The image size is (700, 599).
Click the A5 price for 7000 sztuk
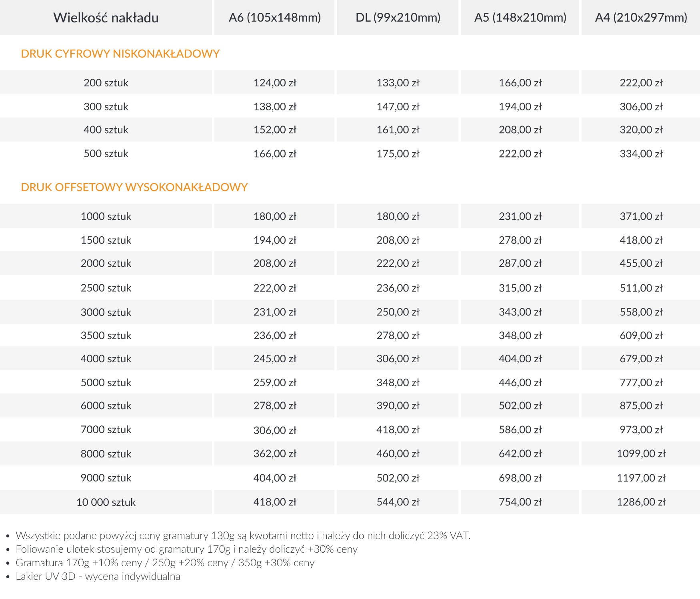coord(520,429)
